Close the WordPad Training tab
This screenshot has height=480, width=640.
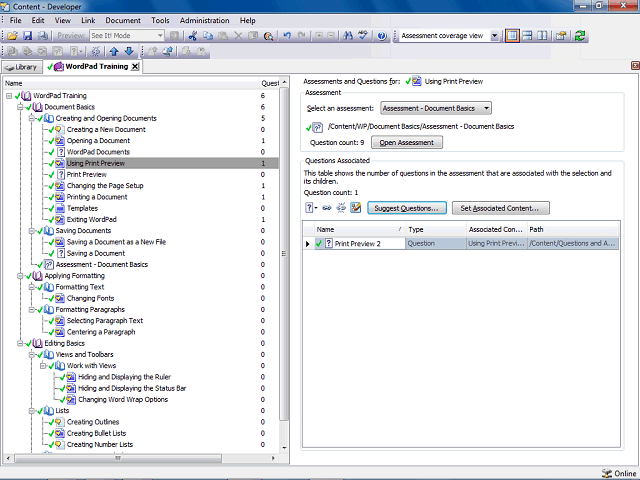coord(135,67)
